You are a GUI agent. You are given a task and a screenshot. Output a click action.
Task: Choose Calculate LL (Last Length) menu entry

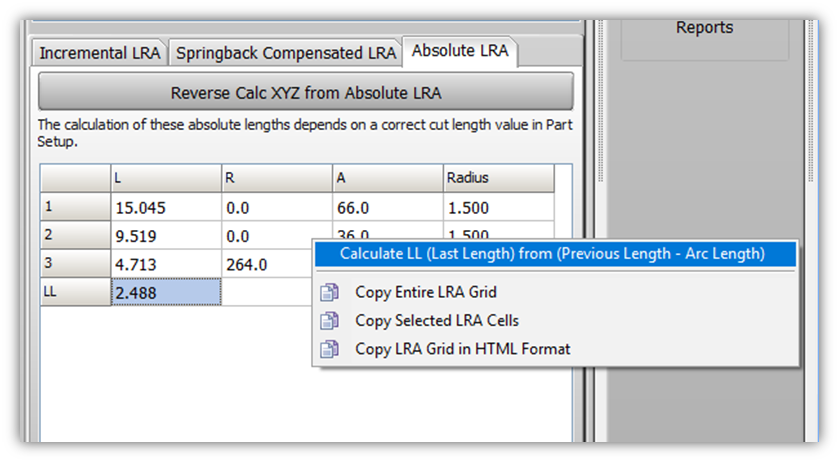552,254
